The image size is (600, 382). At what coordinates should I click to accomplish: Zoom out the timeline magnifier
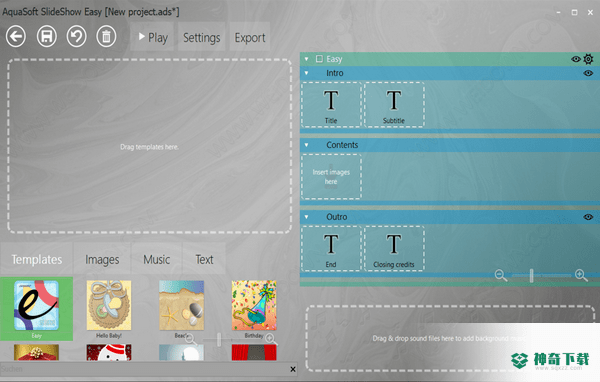[501, 275]
